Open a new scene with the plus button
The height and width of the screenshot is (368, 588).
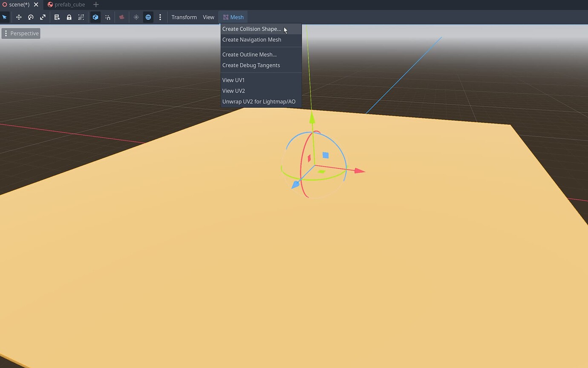coord(96,5)
